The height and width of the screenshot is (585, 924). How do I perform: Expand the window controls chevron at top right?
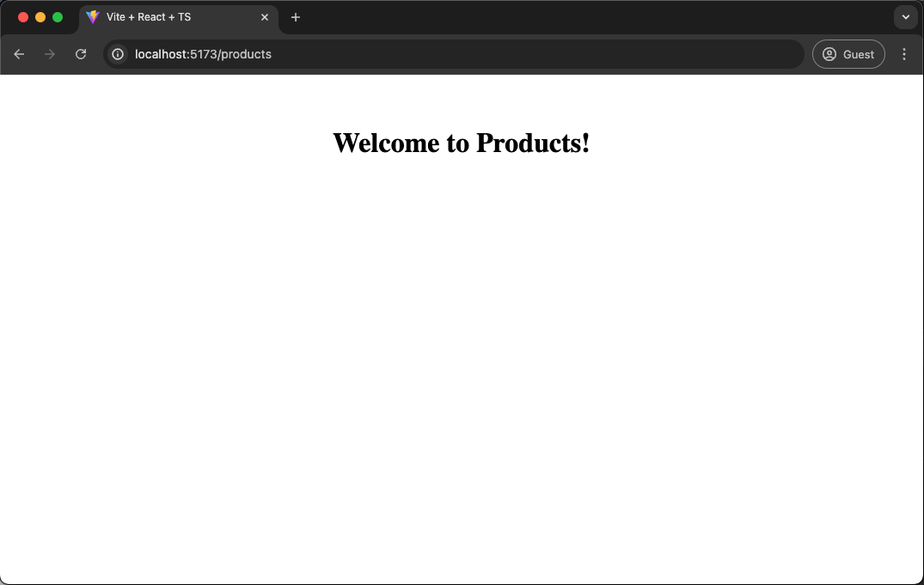click(x=905, y=16)
